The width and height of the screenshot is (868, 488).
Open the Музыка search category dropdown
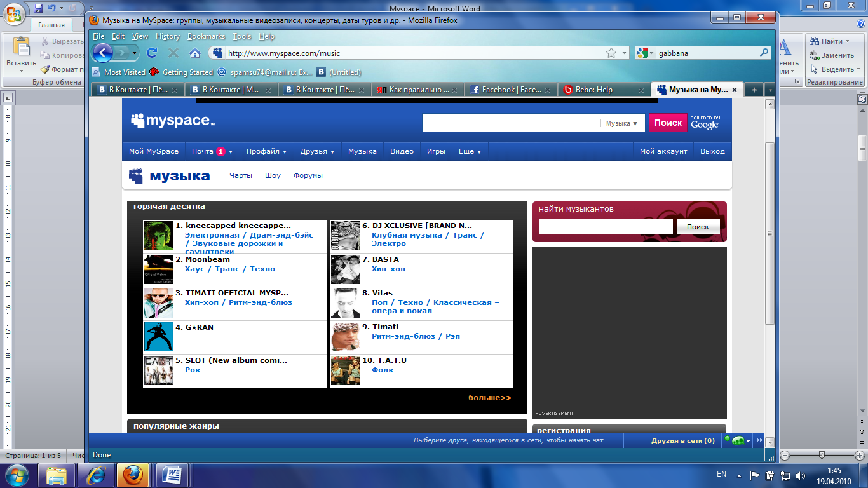(621, 123)
